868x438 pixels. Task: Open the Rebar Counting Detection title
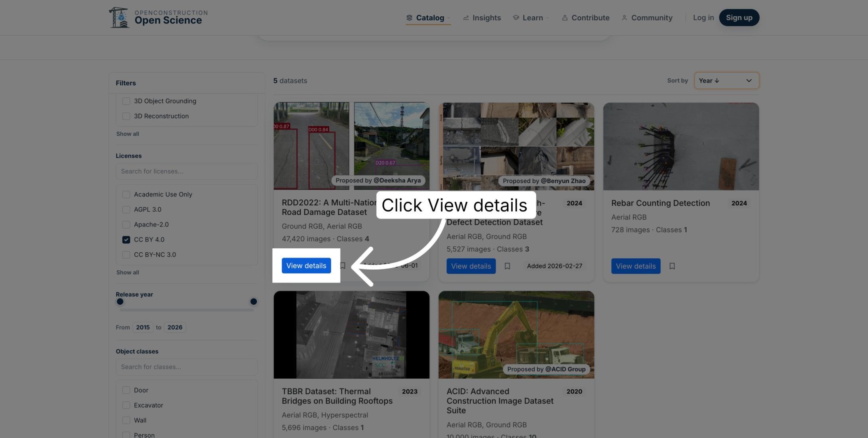pos(660,203)
